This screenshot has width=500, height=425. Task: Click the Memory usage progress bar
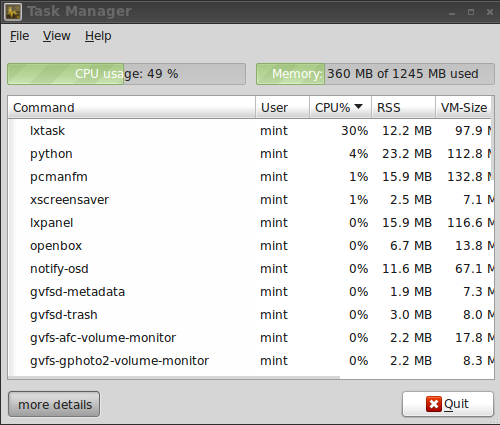click(x=375, y=74)
